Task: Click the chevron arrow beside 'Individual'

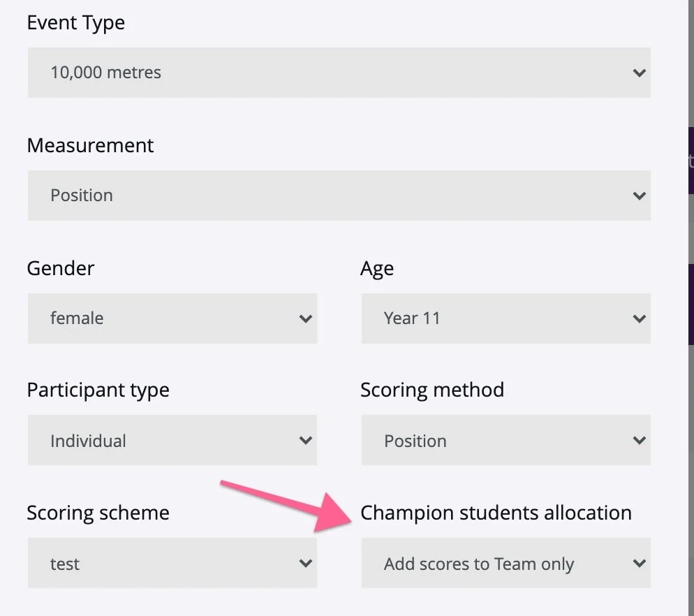Action: tap(305, 440)
